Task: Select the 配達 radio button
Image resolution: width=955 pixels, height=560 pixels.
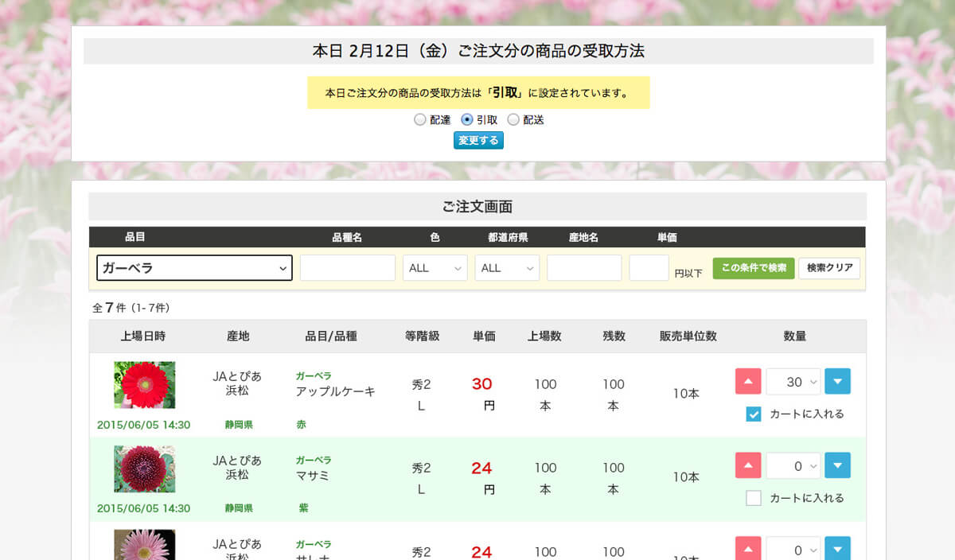Action: 420,120
